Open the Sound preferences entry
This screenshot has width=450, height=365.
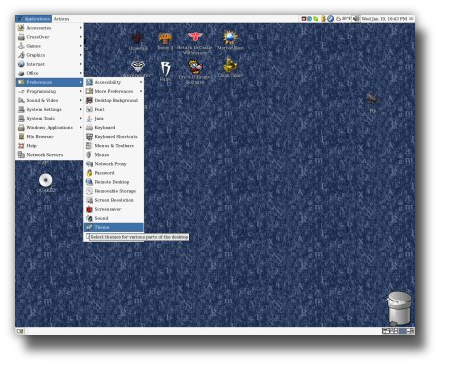pos(114,218)
